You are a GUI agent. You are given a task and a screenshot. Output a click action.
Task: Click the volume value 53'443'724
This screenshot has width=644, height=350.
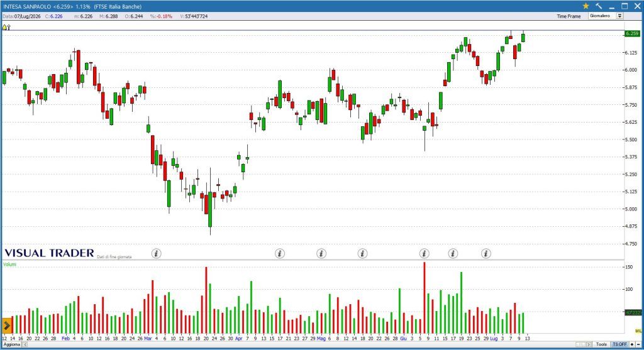point(196,16)
